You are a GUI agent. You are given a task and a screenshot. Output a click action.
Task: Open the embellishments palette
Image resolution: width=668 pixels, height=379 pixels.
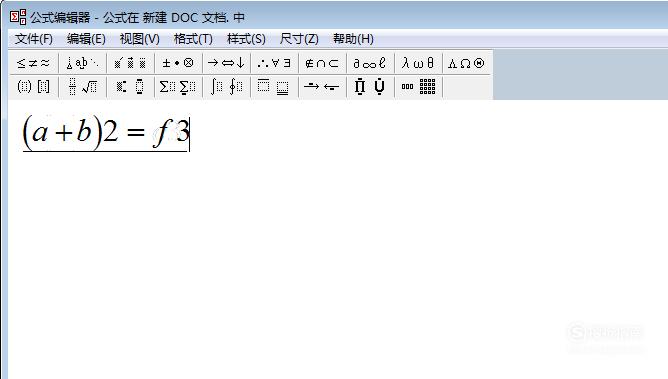coord(130,63)
